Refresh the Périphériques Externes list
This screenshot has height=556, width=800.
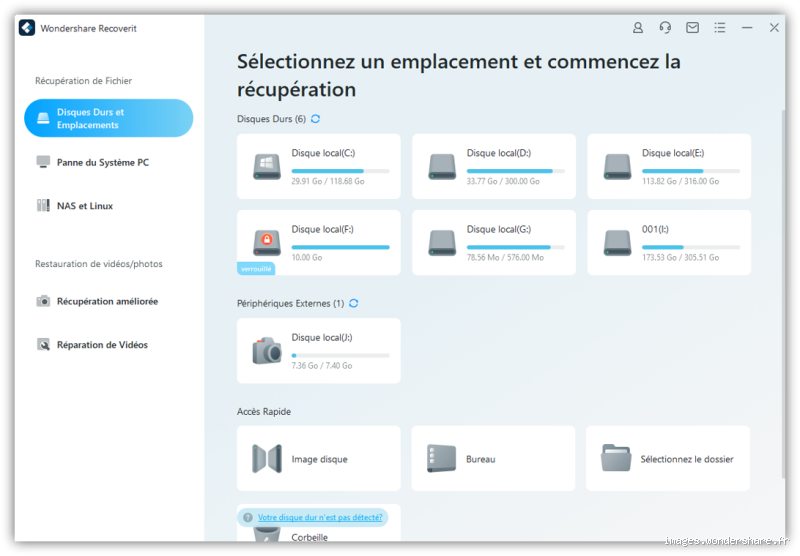[353, 303]
